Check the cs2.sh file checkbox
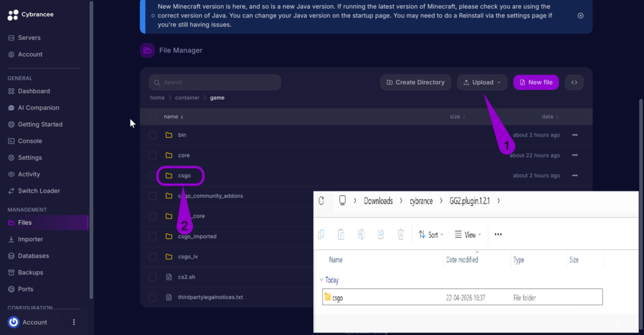This screenshot has width=644, height=335. 152,277
